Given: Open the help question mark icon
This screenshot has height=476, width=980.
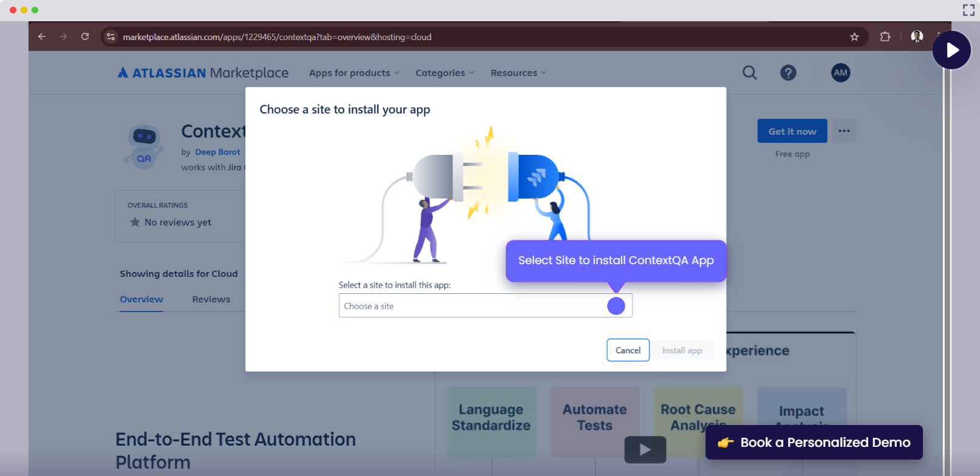Looking at the screenshot, I should pos(788,73).
